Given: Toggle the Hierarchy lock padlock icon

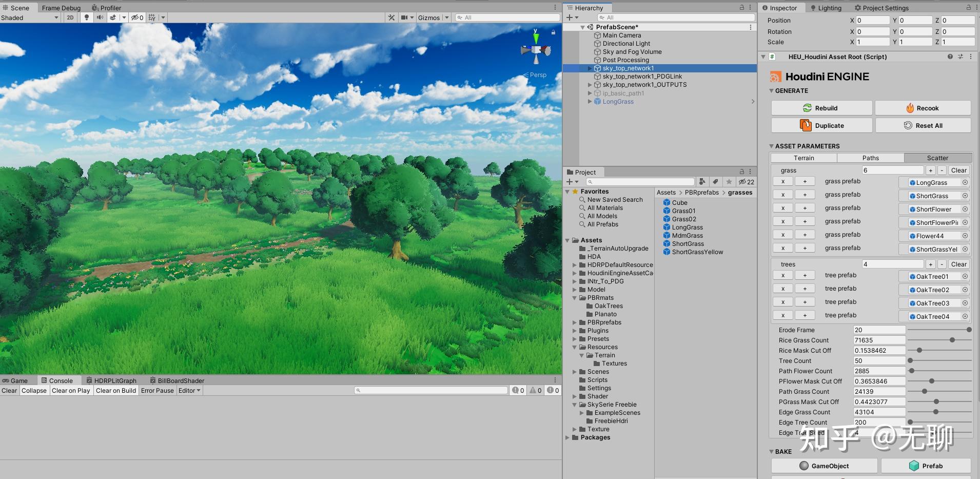Looking at the screenshot, I should pos(741,8).
